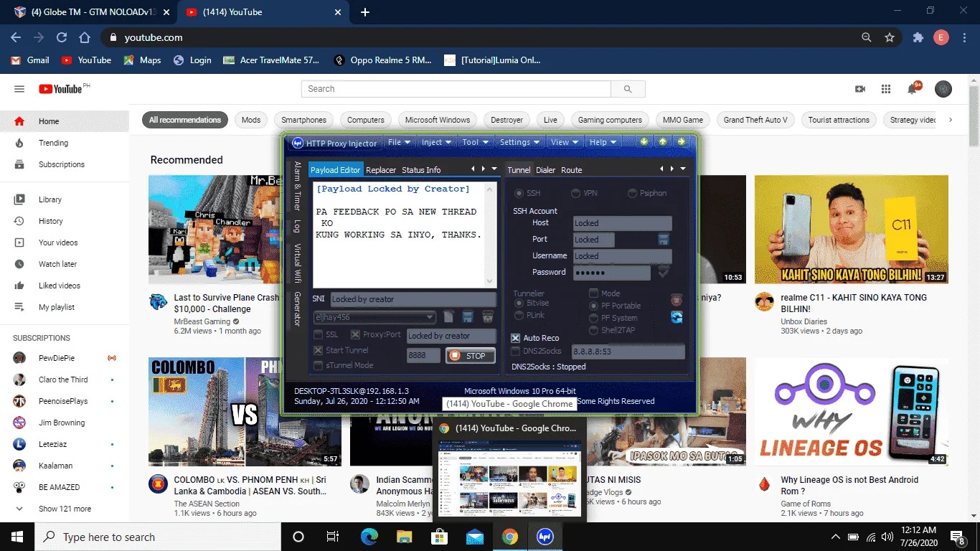Expand the tab list dropdown beside Route
This screenshot has width=980, height=551.
683,169
